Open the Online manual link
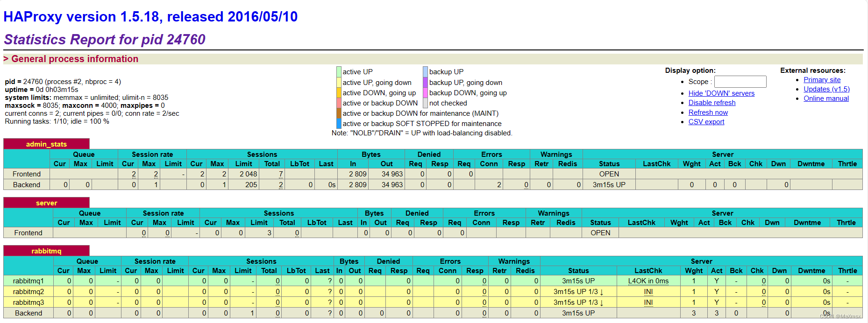868x323 pixels. click(826, 98)
